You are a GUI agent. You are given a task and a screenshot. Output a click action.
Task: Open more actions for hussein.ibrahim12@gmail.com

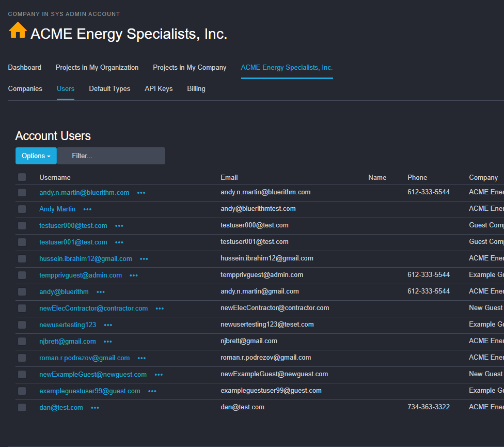144,259
